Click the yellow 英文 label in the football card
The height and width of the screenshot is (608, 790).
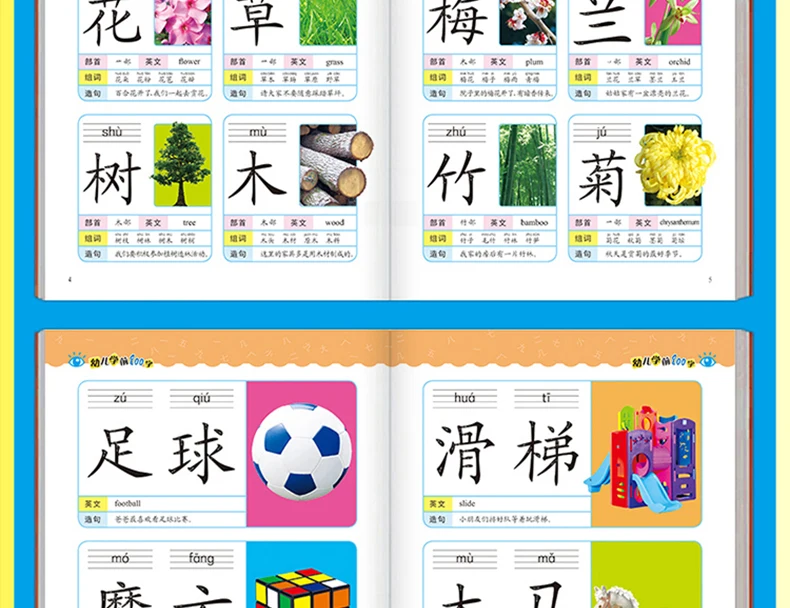click(x=93, y=504)
